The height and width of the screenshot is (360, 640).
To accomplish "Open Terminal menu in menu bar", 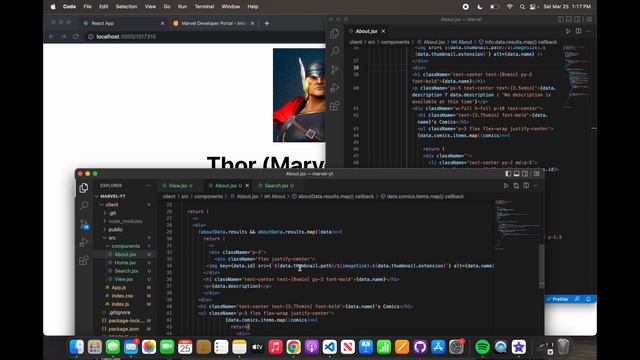I will (x=204, y=7).
